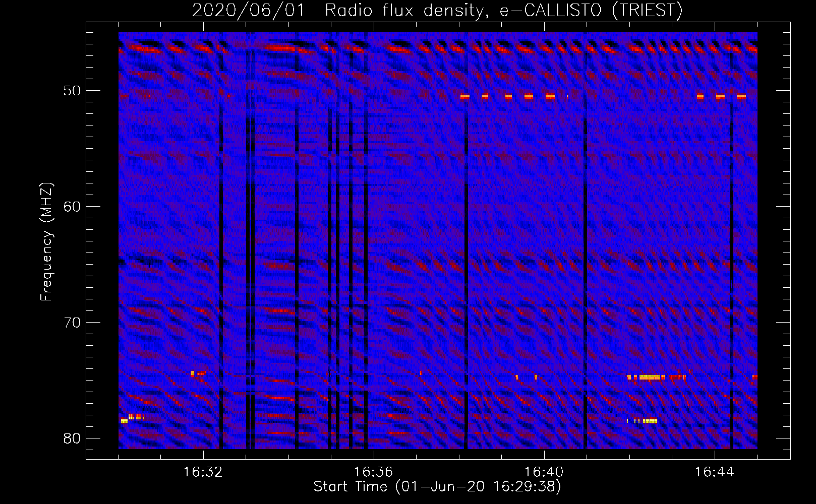Click the 80 frequency tick label
This screenshot has width=816, height=504.
[x=72, y=438]
